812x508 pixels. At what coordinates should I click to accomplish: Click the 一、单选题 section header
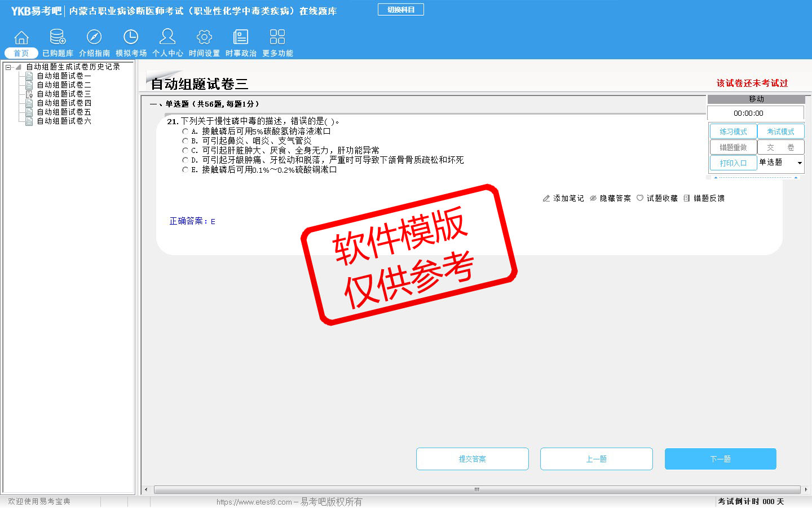pyautogui.click(x=205, y=104)
